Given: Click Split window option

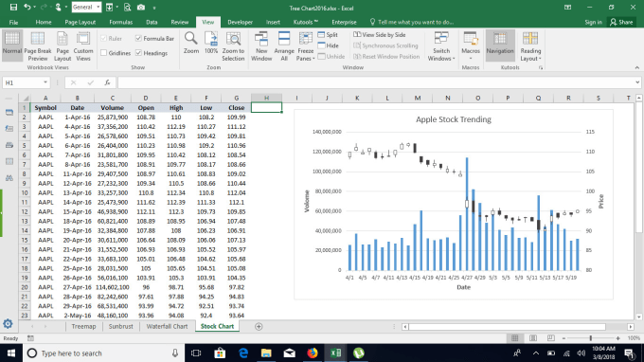Looking at the screenshot, I should [328, 35].
